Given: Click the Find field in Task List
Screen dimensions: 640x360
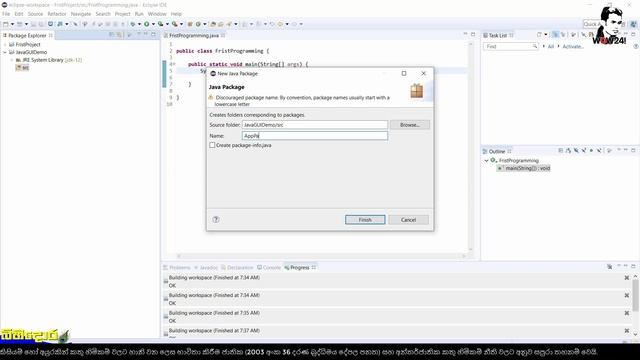Looking at the screenshot, I should tap(510, 46).
